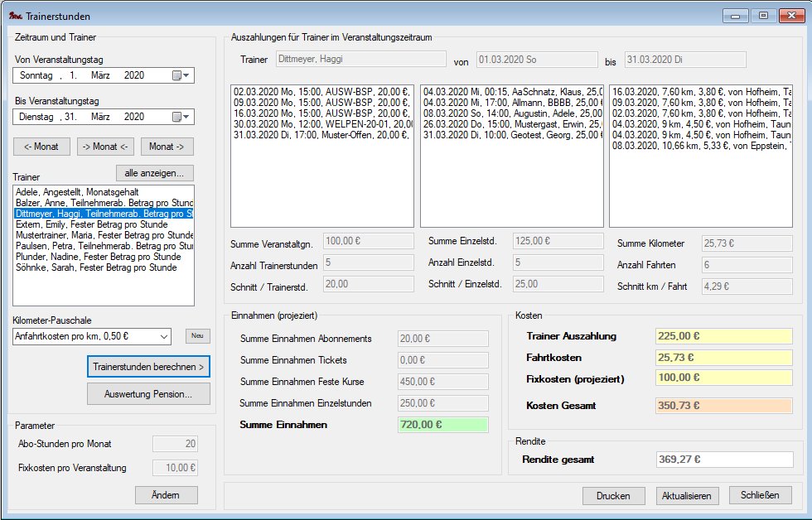
Task: Click the Ändern button under Parameter
Action: tap(167, 495)
